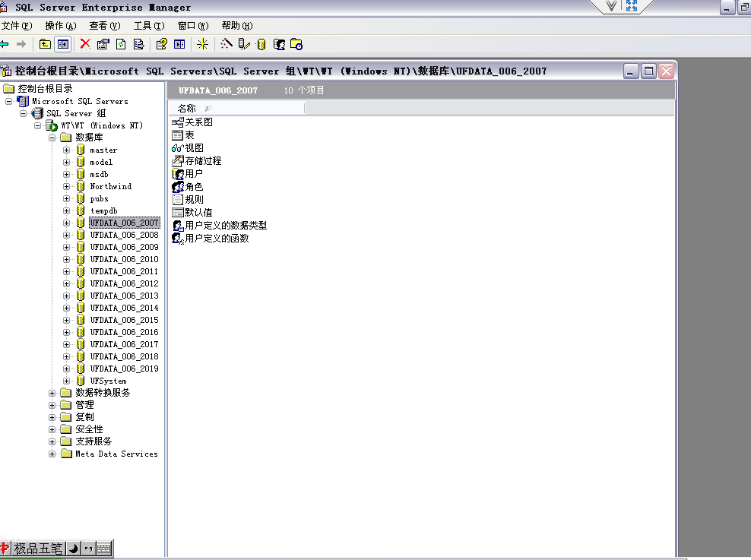Open the 操作(A) menu
This screenshot has width=751, height=560.
pos(61,26)
